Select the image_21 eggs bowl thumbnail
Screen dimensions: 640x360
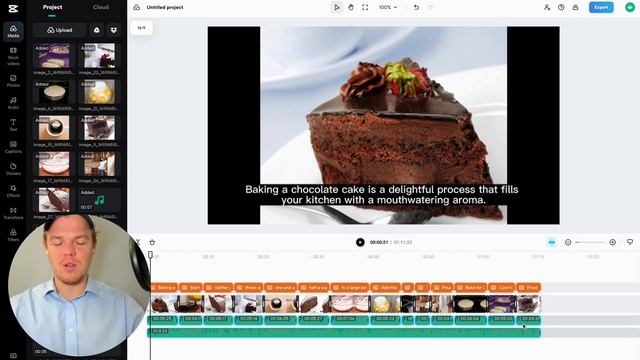click(x=99, y=92)
